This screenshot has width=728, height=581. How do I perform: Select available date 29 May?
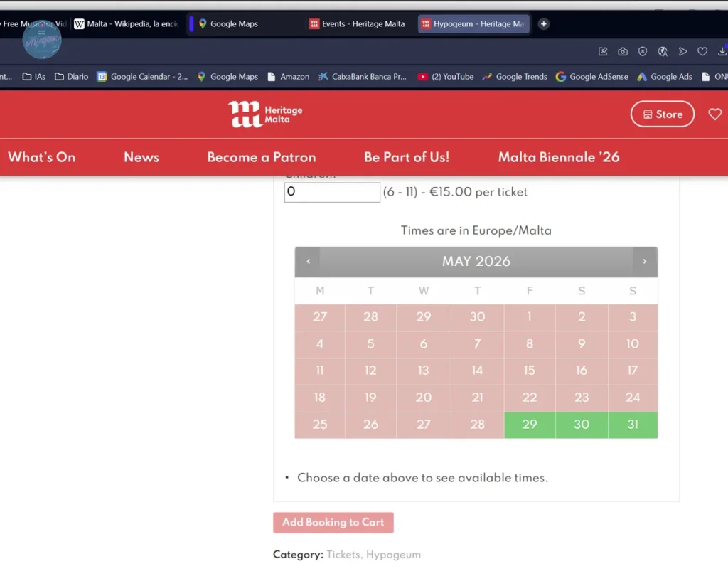[x=529, y=425]
